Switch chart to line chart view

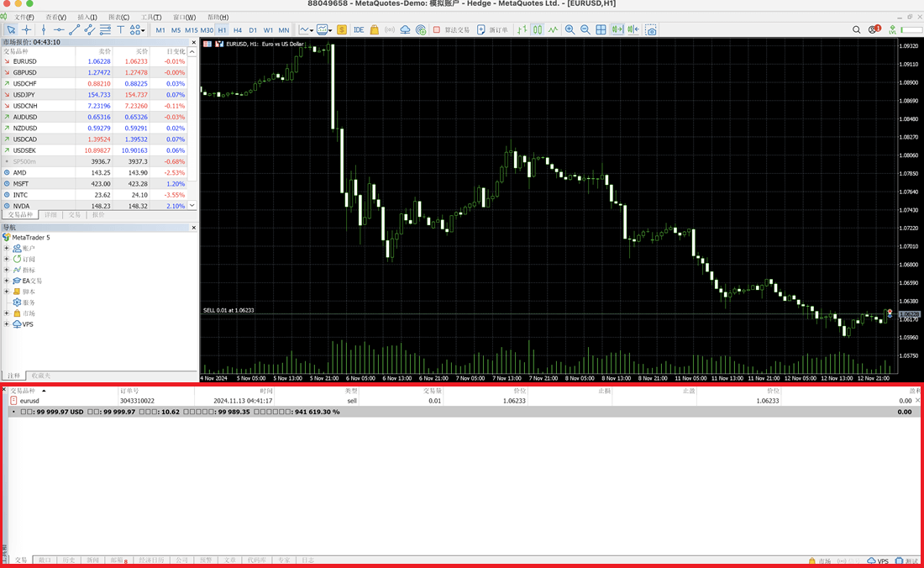[x=554, y=30]
